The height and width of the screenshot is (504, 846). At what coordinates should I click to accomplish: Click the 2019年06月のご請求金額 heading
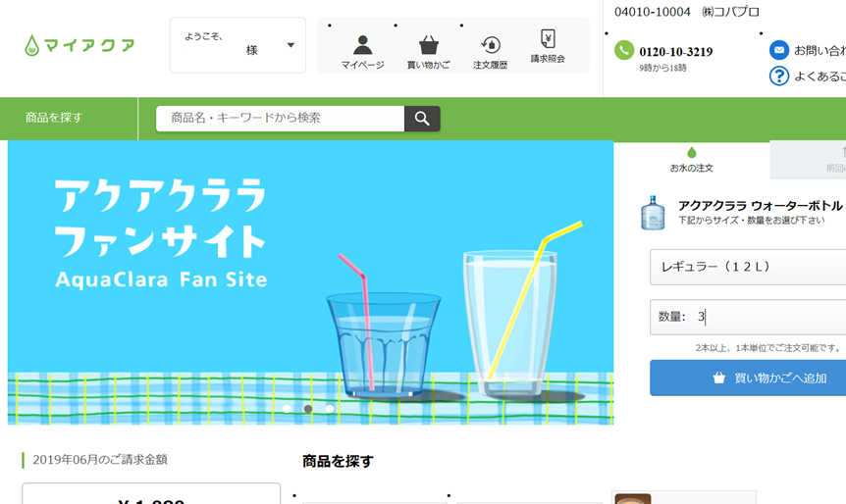[100, 460]
